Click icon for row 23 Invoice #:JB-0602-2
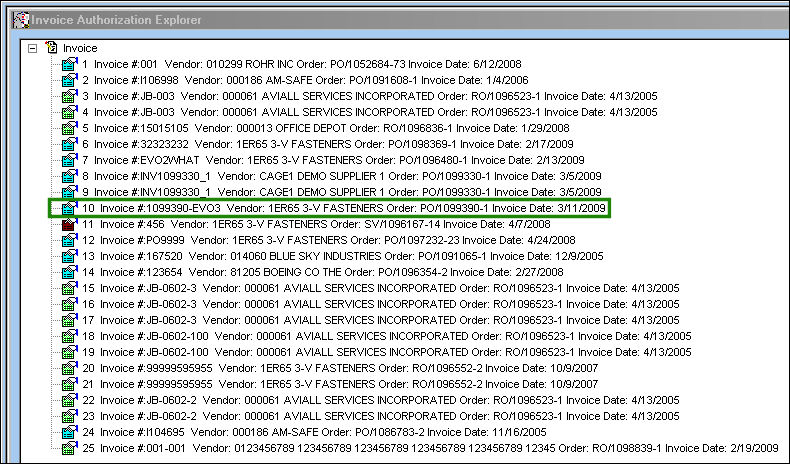This screenshot has height=464, width=790. 70,416
